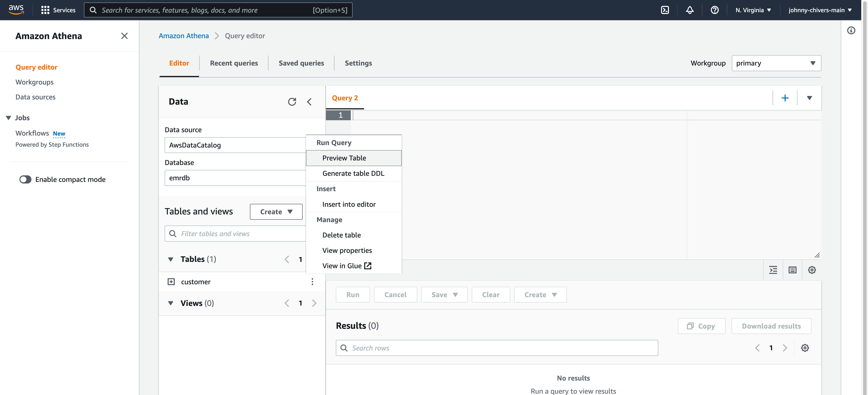Screen dimensions: 868x395
Task: Collapse the Tables (1) list
Action: pyautogui.click(x=171, y=259)
